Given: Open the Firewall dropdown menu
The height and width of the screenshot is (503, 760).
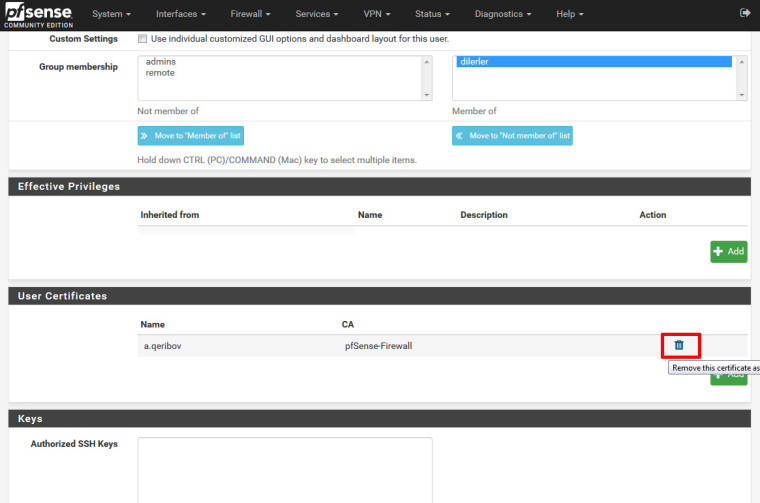Looking at the screenshot, I should click(x=251, y=14).
